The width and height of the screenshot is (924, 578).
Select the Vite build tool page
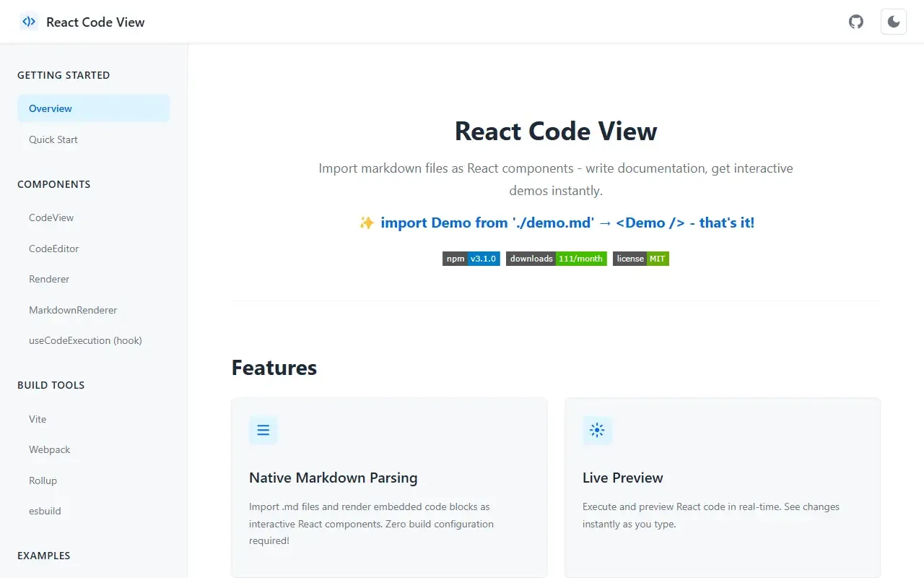[94, 419]
